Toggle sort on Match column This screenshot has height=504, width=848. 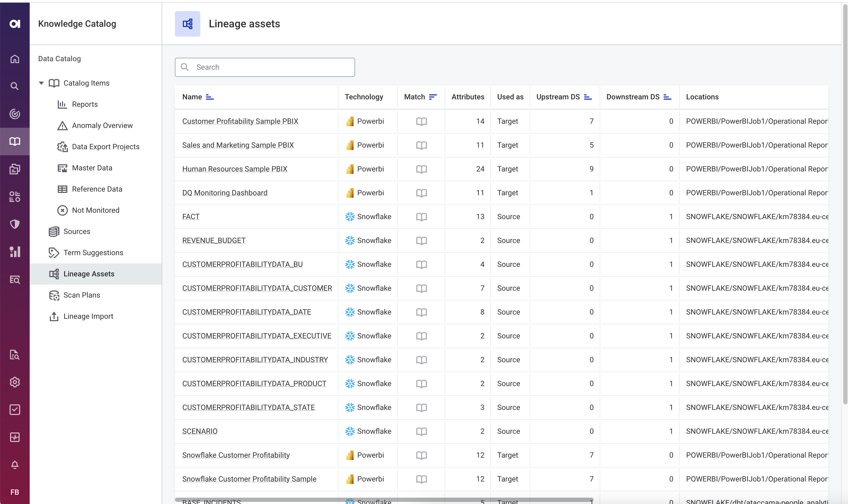433,97
